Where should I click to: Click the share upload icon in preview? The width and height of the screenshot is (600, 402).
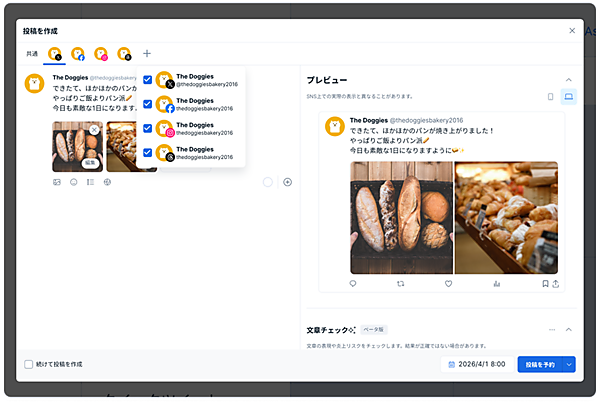pyautogui.click(x=556, y=284)
